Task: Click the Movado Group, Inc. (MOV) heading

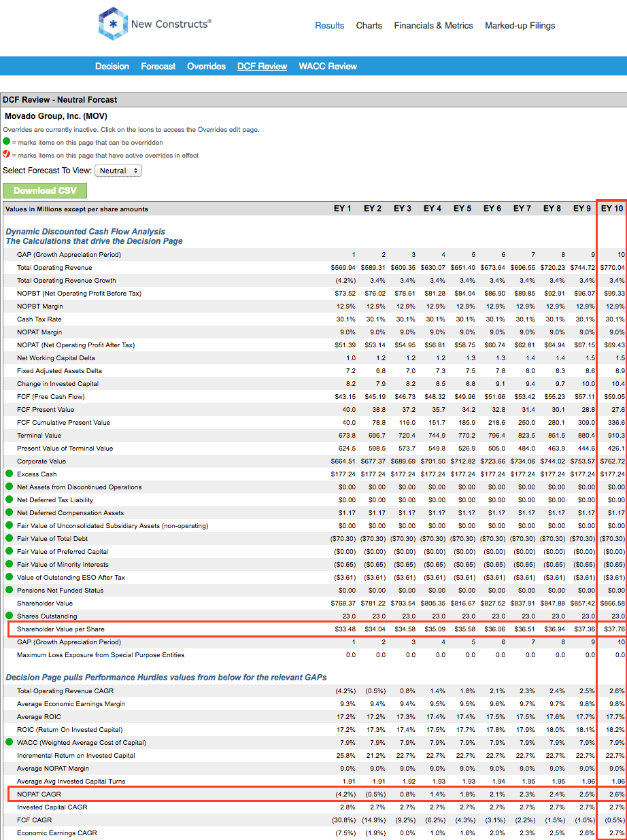Action: pyautogui.click(x=56, y=116)
